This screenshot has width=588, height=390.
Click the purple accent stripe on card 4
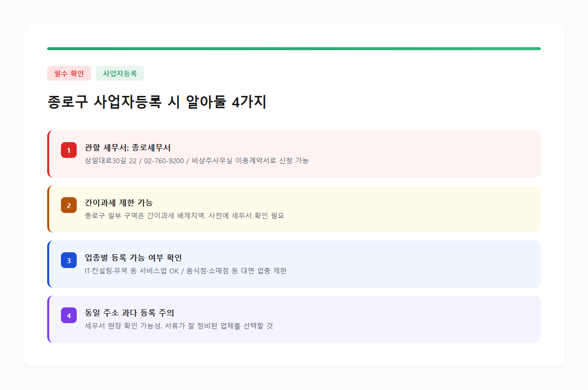tap(48, 319)
